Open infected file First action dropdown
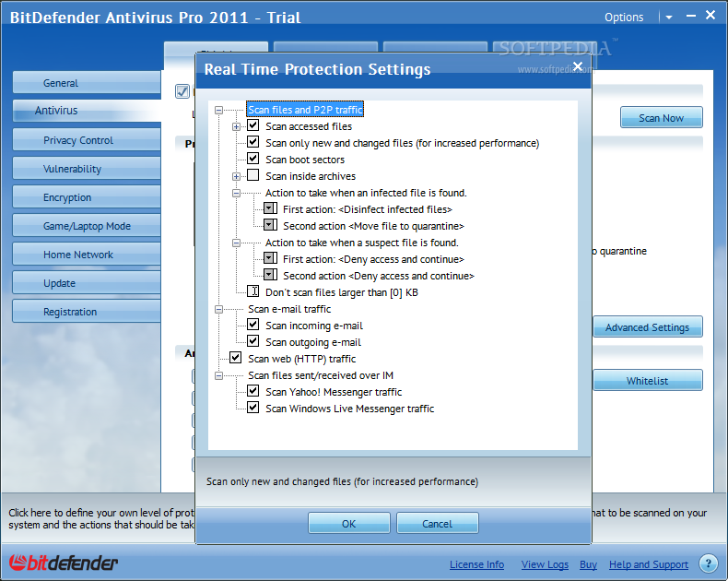728x581 pixels. coord(270,208)
